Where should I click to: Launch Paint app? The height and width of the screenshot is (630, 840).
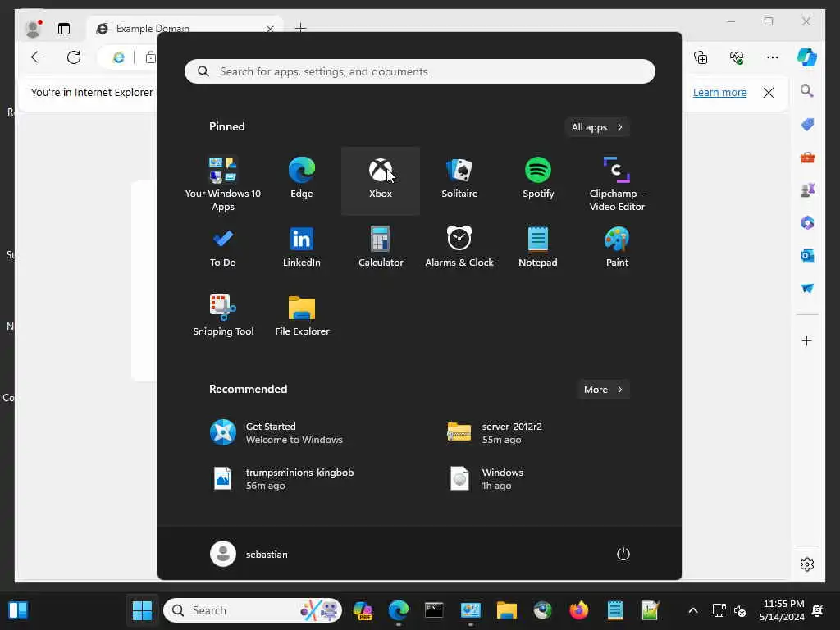tap(617, 248)
